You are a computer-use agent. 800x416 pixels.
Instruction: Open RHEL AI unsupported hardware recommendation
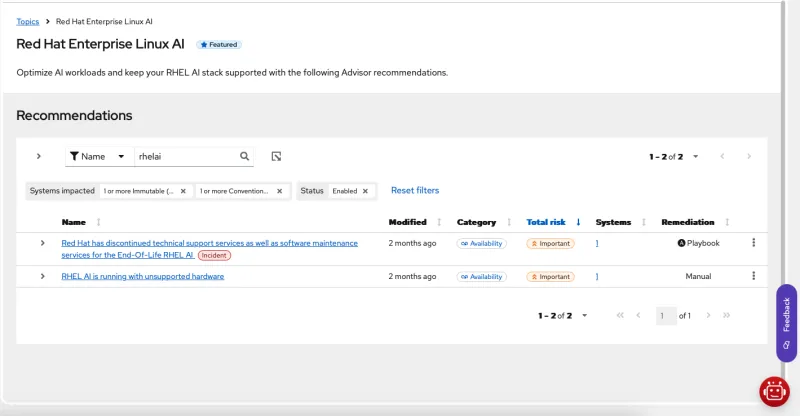coord(143,276)
